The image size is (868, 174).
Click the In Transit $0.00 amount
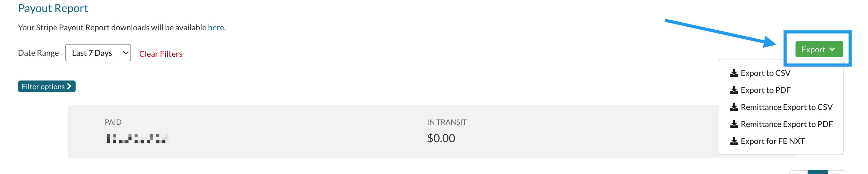click(x=441, y=138)
